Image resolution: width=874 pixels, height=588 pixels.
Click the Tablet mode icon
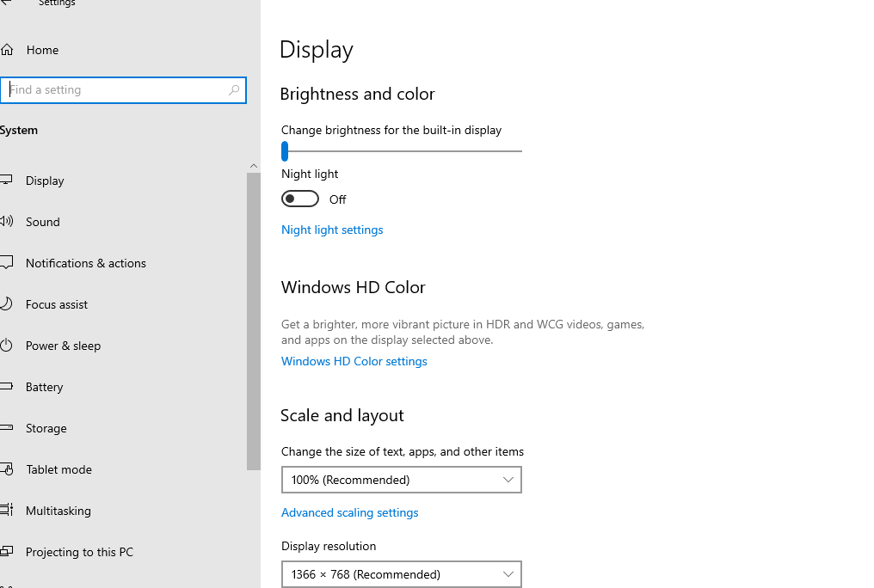tap(7, 469)
